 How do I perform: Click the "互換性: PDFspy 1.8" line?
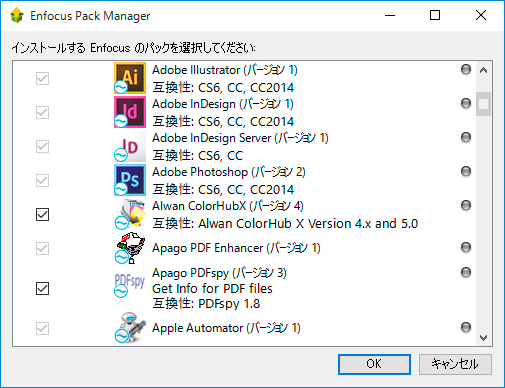point(206,304)
